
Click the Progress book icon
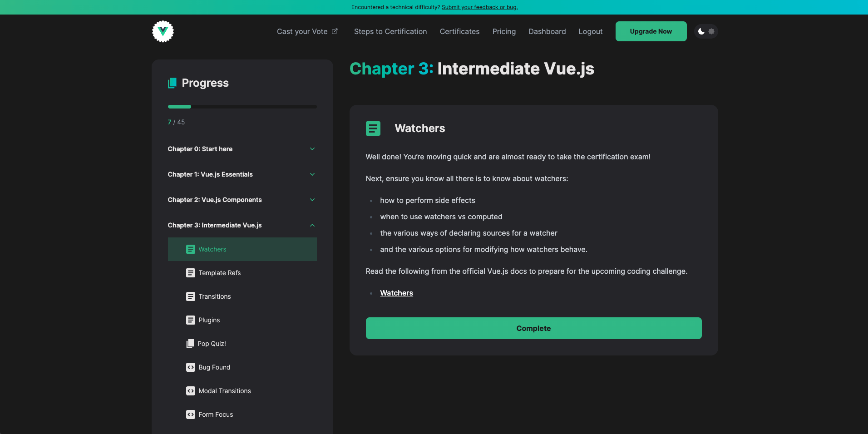(172, 83)
